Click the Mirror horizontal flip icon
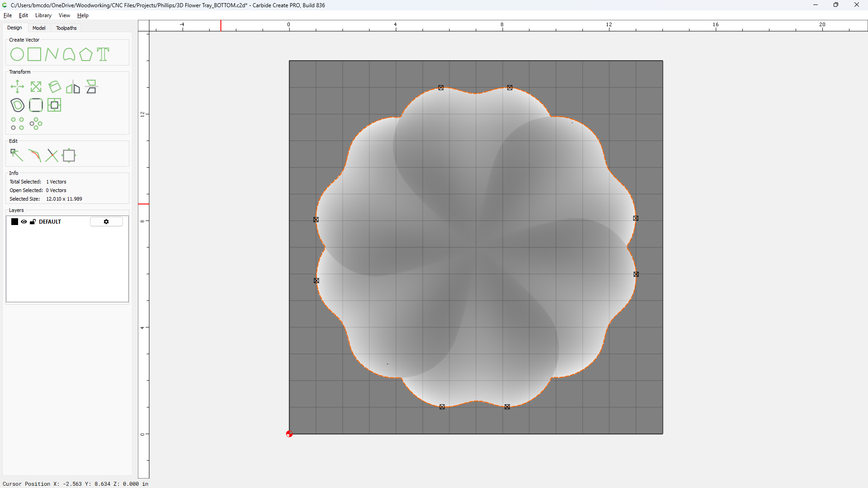Viewport: 868px width, 488px height. pyautogui.click(x=73, y=87)
